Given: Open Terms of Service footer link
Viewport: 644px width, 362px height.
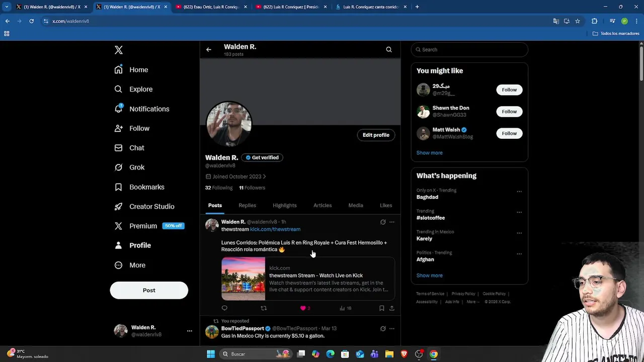Looking at the screenshot, I should click(x=430, y=294).
